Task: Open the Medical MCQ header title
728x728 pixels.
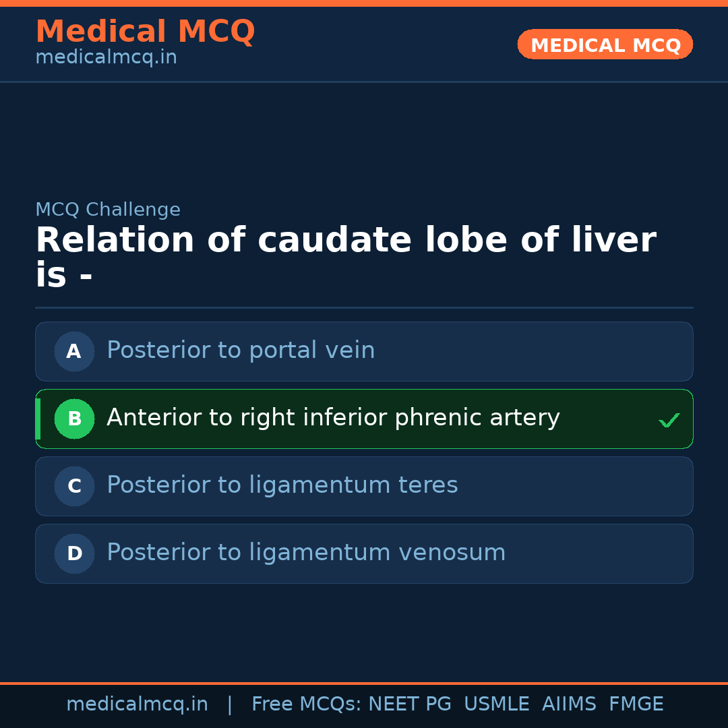Action: (x=145, y=32)
